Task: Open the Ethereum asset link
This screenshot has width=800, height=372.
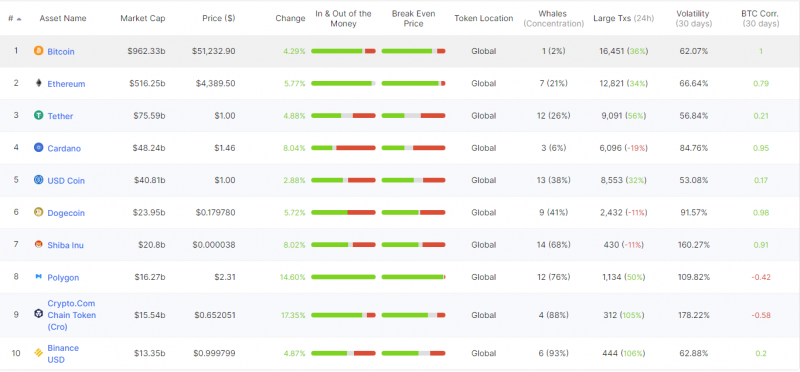Action: tap(66, 84)
